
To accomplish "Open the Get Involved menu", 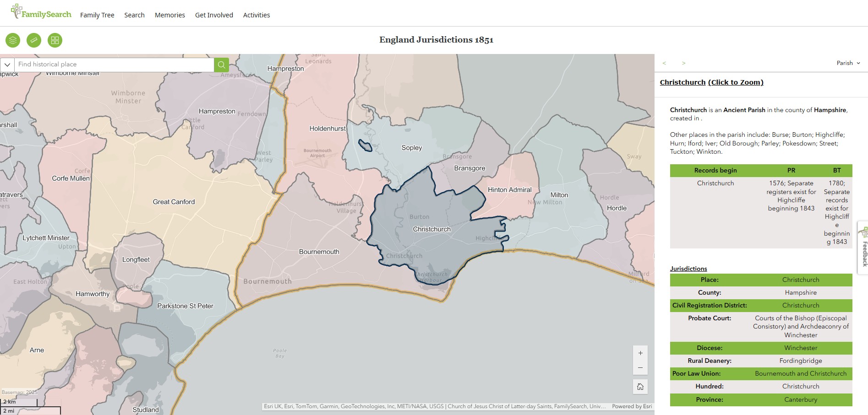I will 214,15.
